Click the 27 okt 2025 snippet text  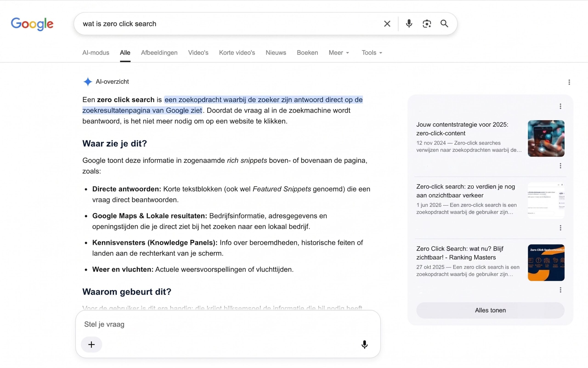[x=468, y=270]
